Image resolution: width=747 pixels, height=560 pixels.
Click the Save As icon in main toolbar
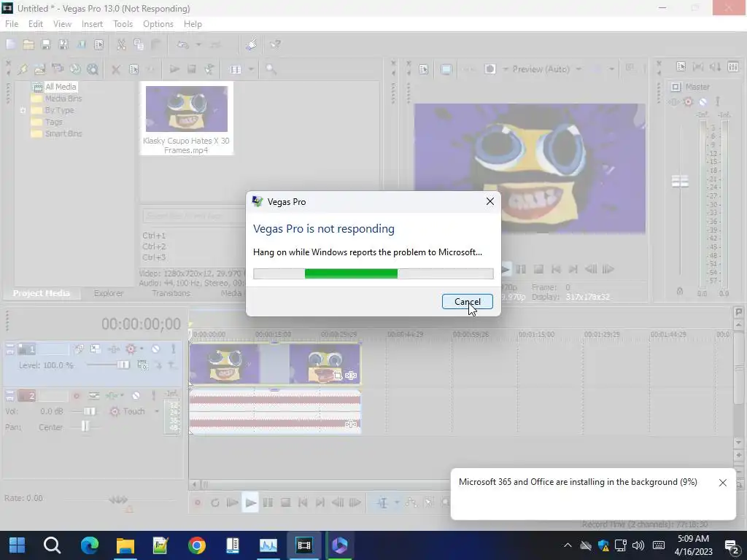pos(63,44)
